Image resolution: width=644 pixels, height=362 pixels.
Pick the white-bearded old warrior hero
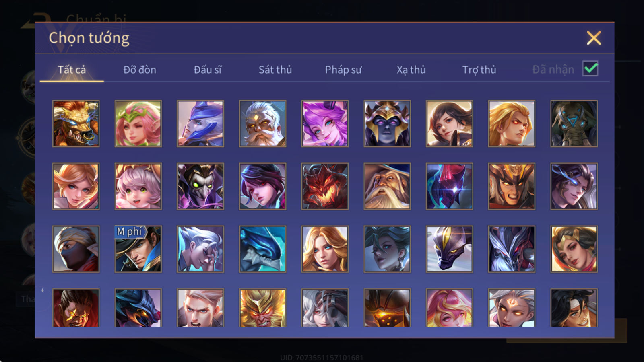(x=262, y=123)
